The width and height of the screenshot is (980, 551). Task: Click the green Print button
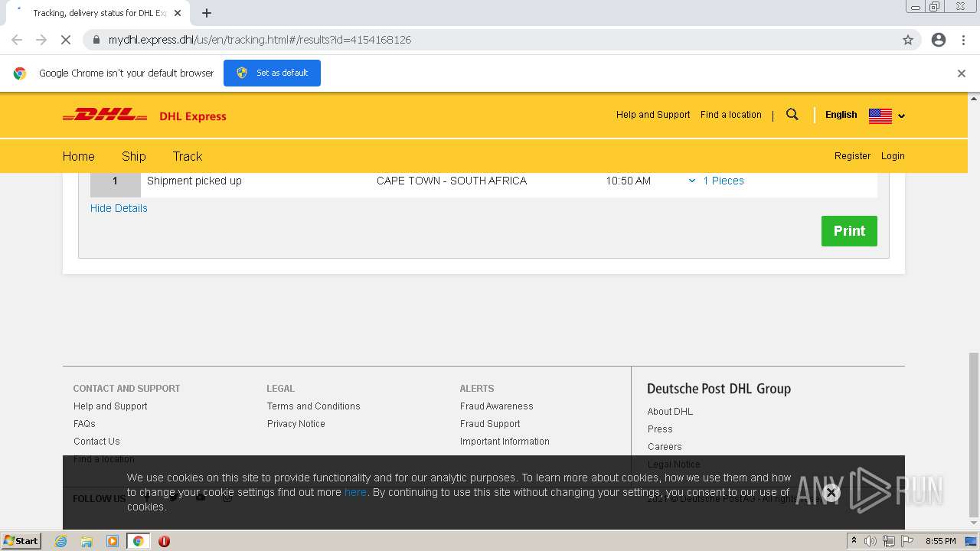849,231
